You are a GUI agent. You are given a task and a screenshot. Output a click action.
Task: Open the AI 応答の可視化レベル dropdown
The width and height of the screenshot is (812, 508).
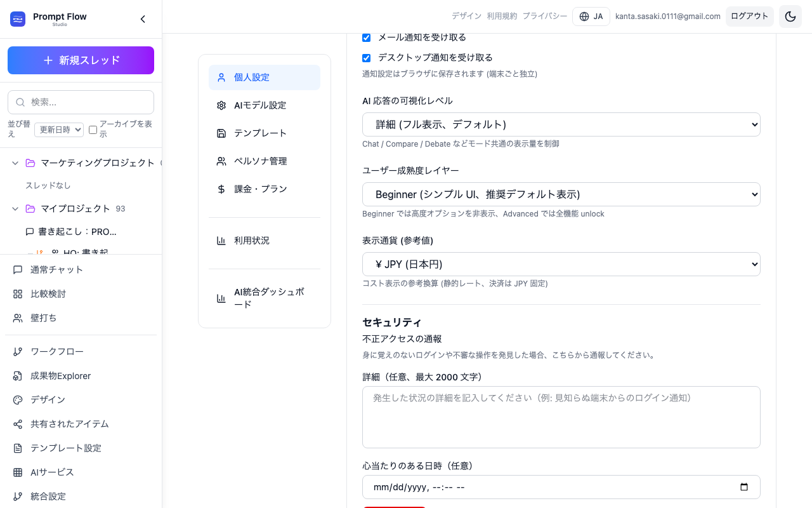coord(561,124)
